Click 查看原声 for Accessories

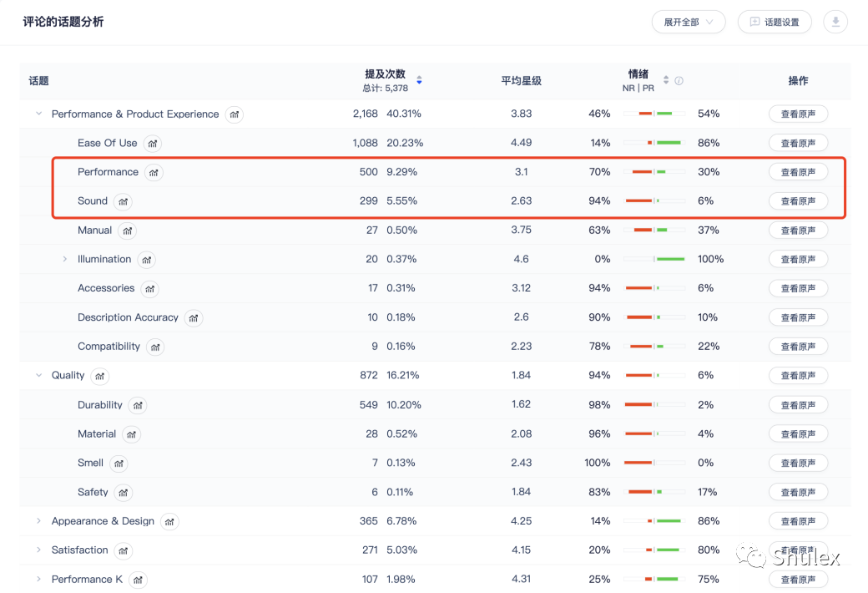[798, 288]
